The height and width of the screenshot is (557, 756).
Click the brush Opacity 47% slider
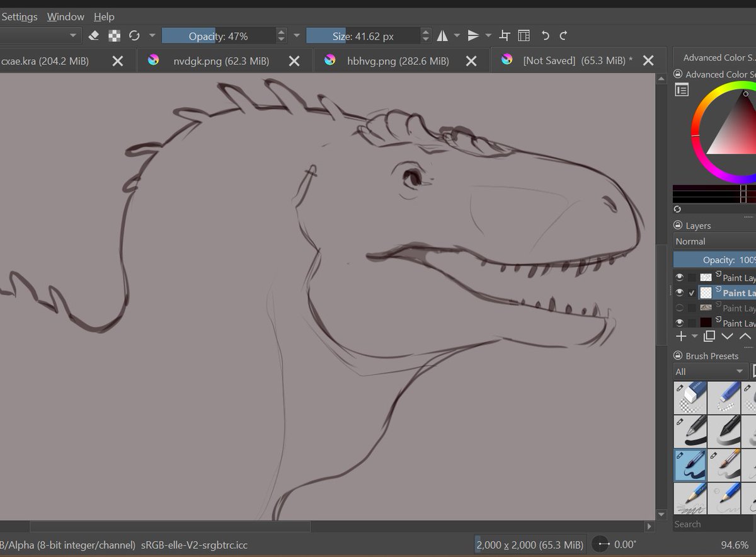coord(218,36)
